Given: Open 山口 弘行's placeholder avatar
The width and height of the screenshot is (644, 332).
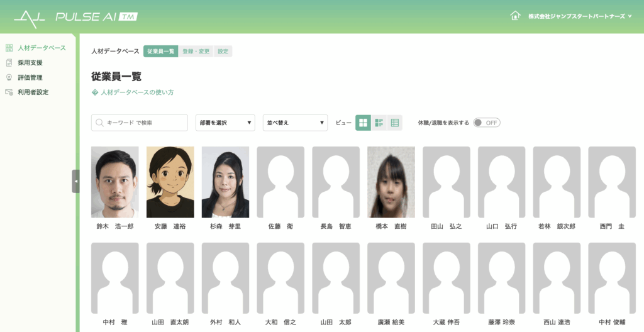Looking at the screenshot, I should pyautogui.click(x=501, y=182).
